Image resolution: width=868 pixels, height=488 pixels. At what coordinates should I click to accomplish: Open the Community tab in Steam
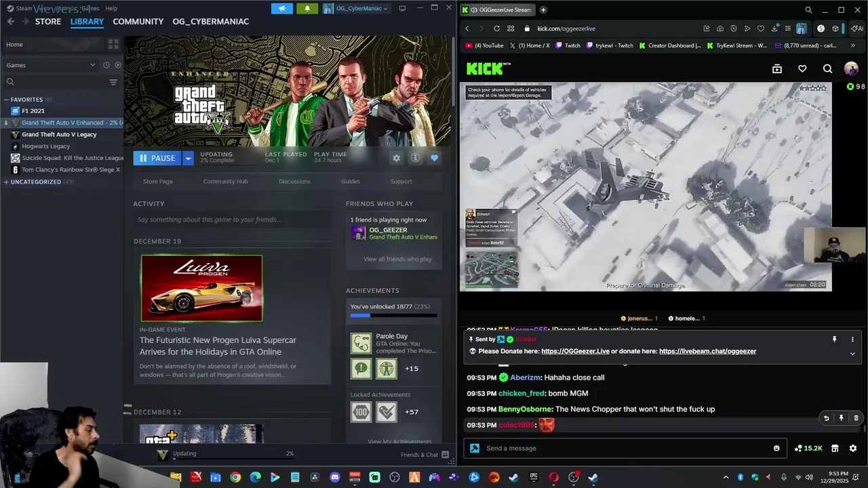pyautogui.click(x=138, y=22)
